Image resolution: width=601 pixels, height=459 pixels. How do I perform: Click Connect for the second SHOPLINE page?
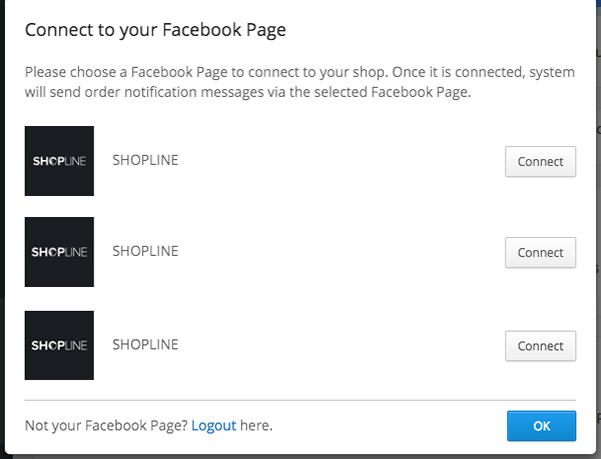pyautogui.click(x=540, y=252)
